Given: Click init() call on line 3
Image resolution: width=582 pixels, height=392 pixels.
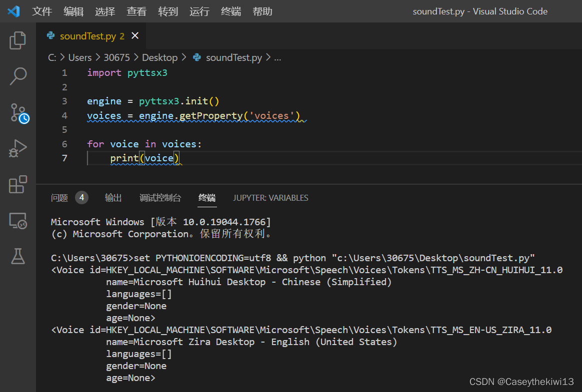Looking at the screenshot, I should coord(202,101).
